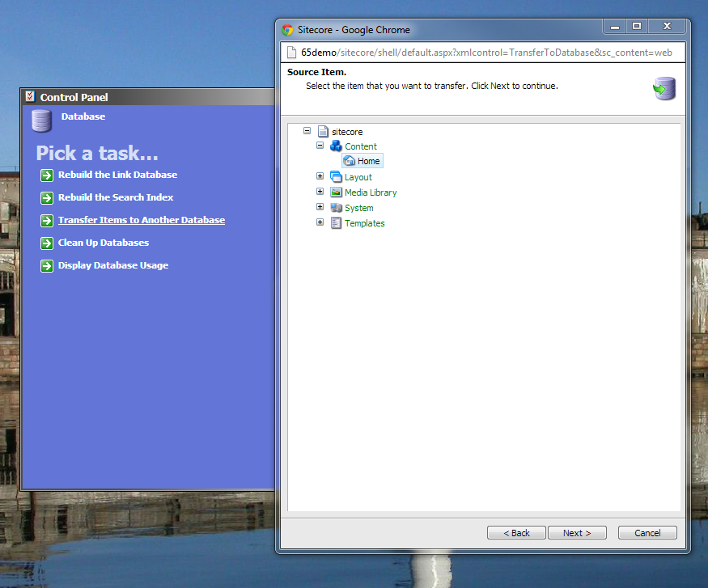Click the arrow icon for Rebuild the Search Index
Image resolution: width=708 pixels, height=588 pixels.
click(x=47, y=198)
